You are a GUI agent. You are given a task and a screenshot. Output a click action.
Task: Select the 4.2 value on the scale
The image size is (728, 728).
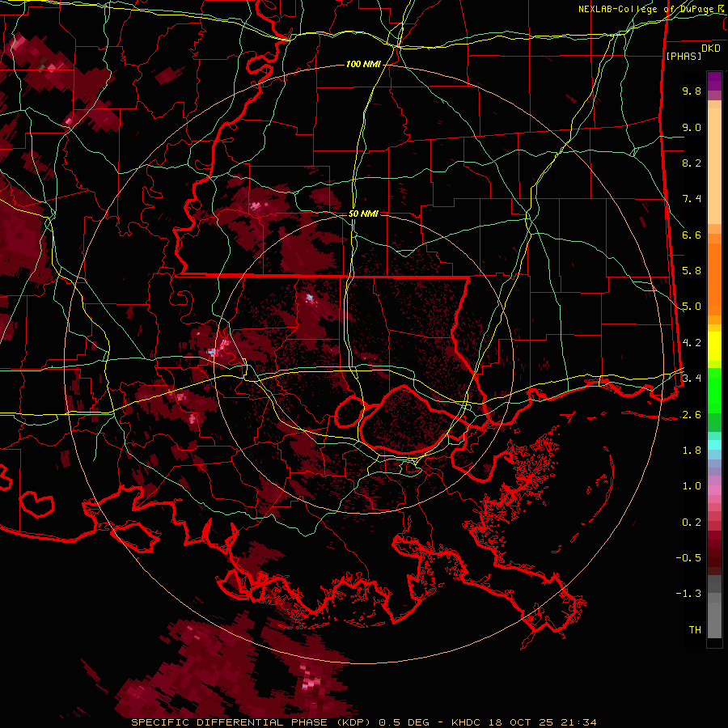click(x=692, y=343)
